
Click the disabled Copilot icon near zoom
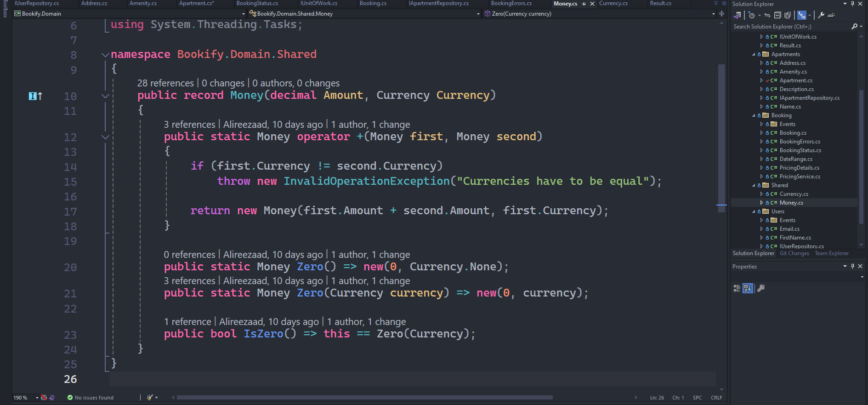pos(44,398)
